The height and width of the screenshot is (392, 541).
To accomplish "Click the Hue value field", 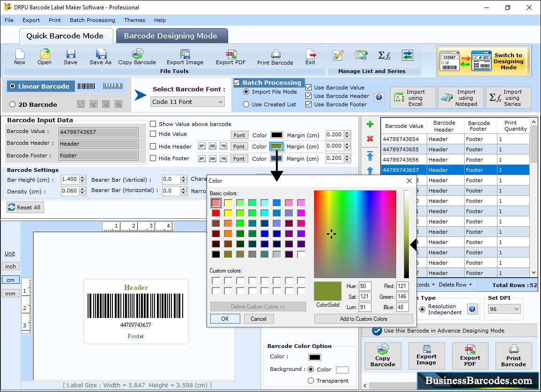I will click(x=364, y=286).
